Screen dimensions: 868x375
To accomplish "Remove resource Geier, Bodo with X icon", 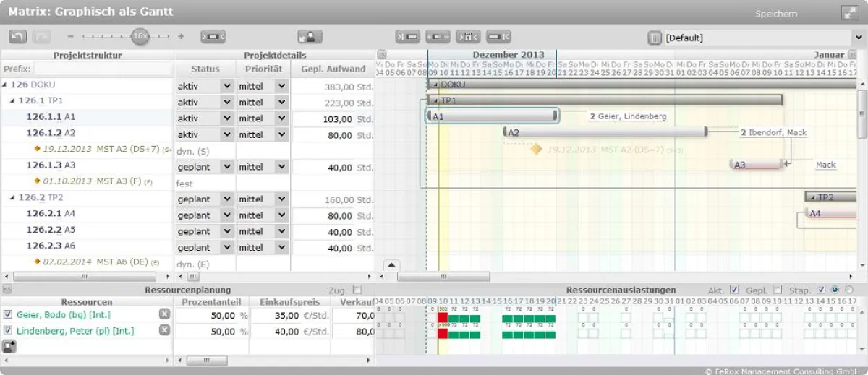I will click(x=164, y=314).
